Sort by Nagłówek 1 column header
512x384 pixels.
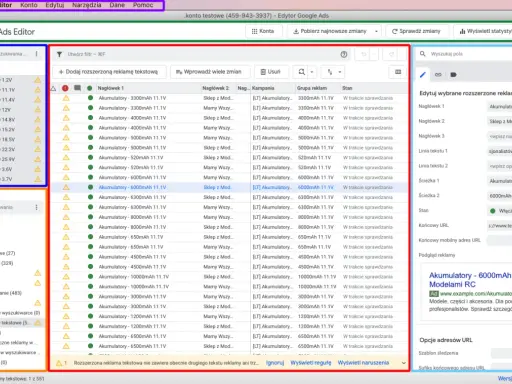pos(111,88)
